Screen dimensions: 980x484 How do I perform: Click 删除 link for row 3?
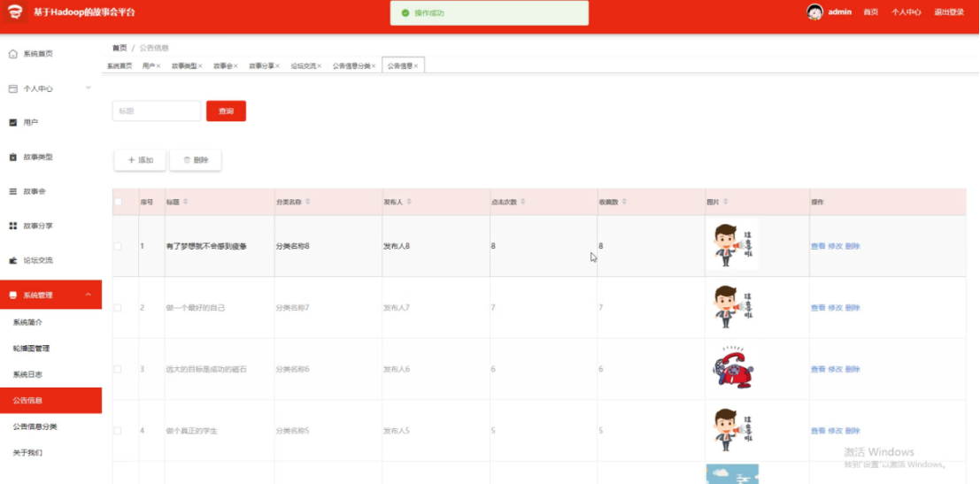tap(853, 369)
